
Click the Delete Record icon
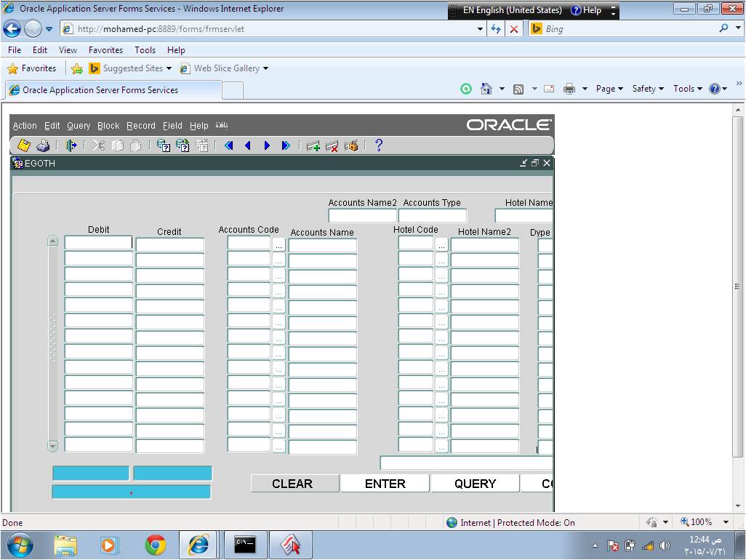[x=332, y=145]
